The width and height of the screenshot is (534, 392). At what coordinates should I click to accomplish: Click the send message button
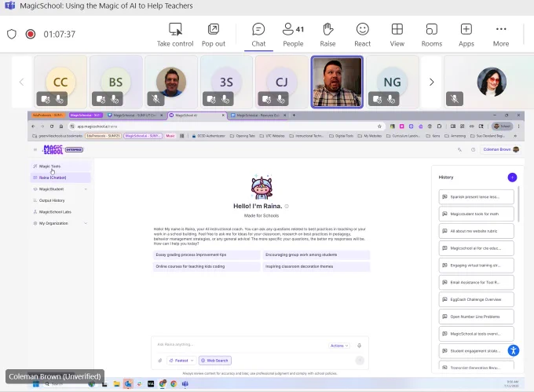click(360, 361)
